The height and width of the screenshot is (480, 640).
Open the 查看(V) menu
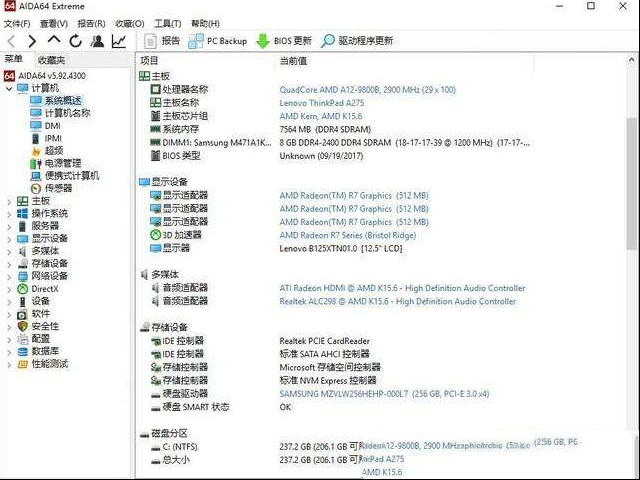[x=54, y=24]
